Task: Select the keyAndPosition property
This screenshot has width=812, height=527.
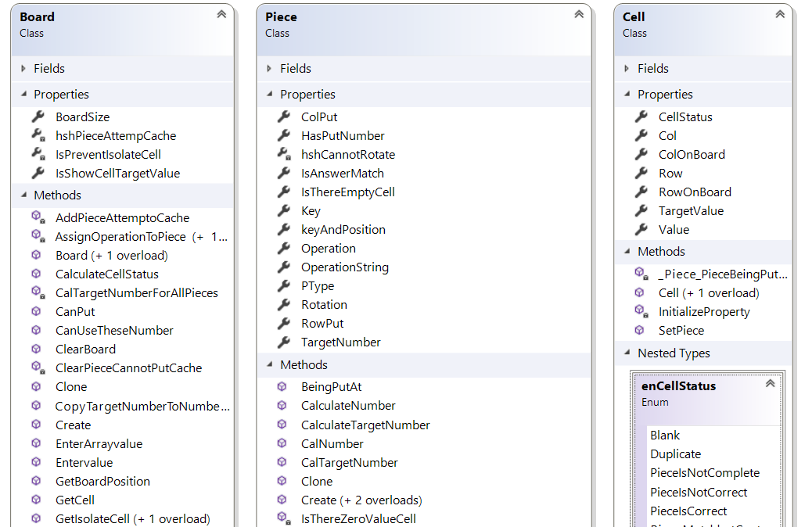Action: click(x=343, y=230)
